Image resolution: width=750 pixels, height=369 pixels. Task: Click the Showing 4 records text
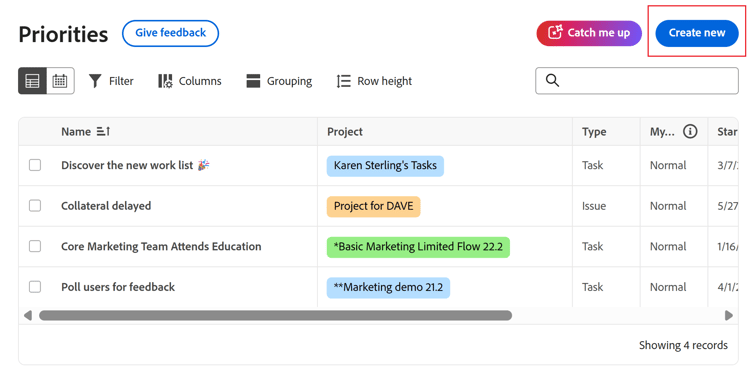pos(684,345)
